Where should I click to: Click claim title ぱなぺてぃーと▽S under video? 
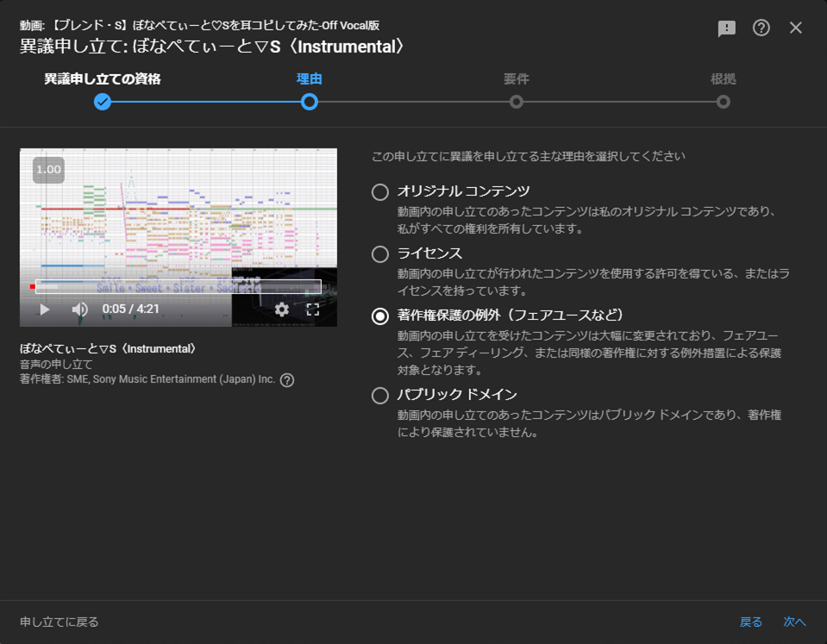point(108,348)
